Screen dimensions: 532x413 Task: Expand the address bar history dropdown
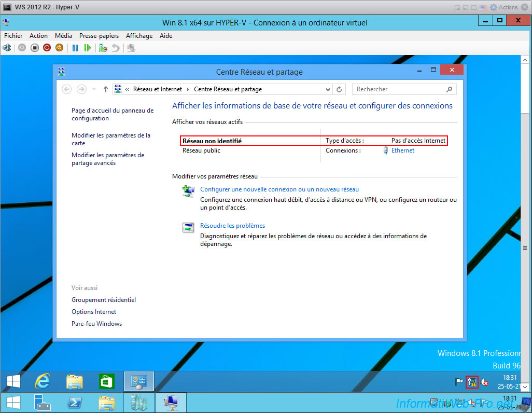point(328,89)
